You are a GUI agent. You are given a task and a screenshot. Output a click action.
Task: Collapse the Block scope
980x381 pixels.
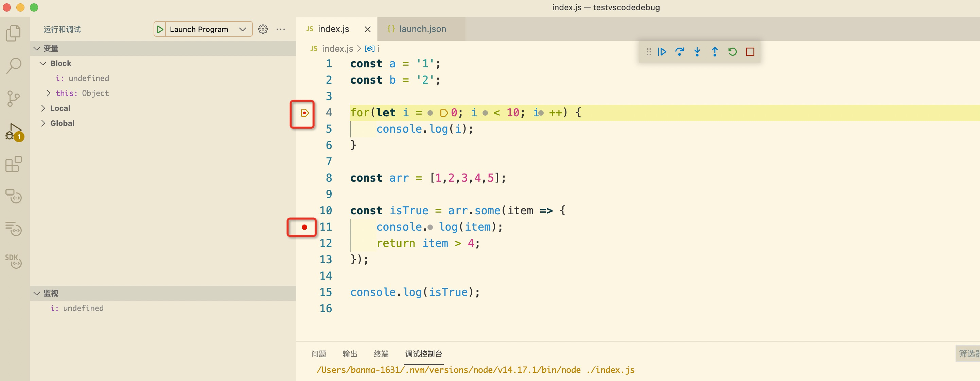click(x=163, y=63)
